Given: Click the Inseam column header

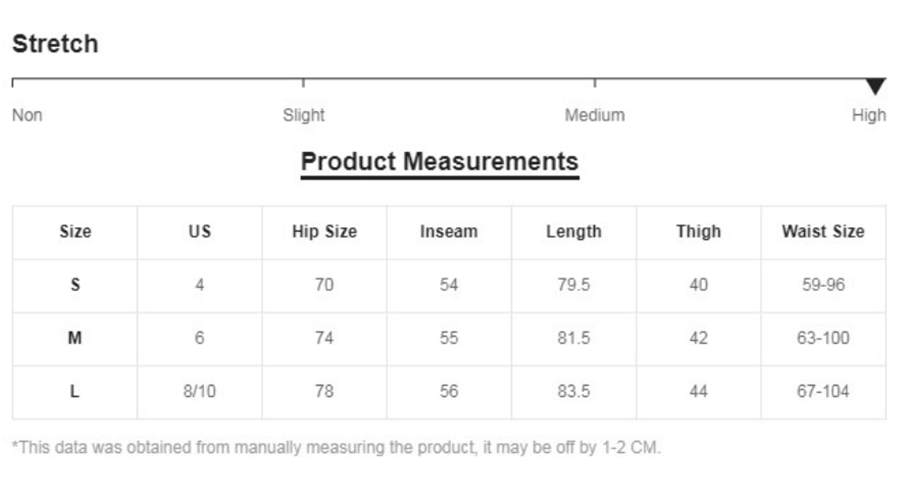Looking at the screenshot, I should [449, 231].
